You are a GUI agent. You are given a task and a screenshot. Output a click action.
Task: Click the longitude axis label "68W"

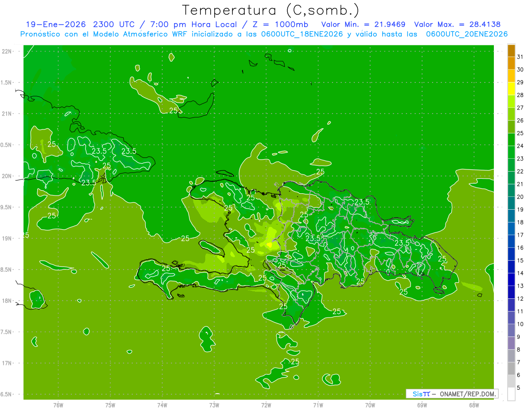tap(473, 405)
